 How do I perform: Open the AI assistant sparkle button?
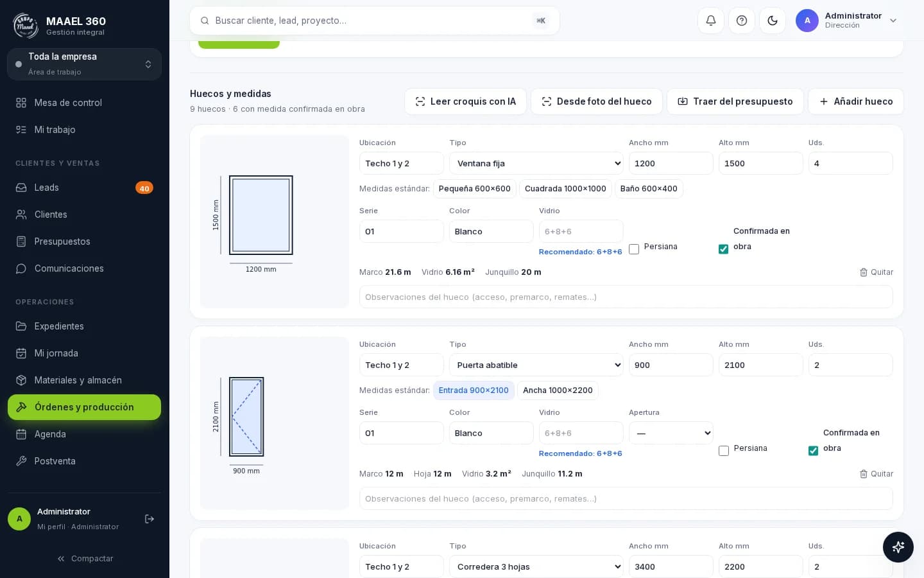[x=898, y=547]
